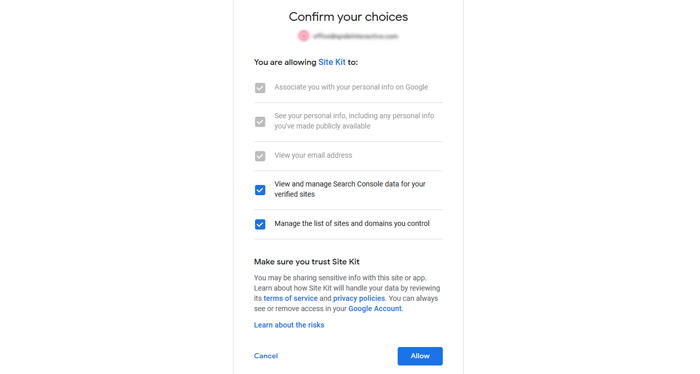Click the blue Allow button

click(x=420, y=356)
